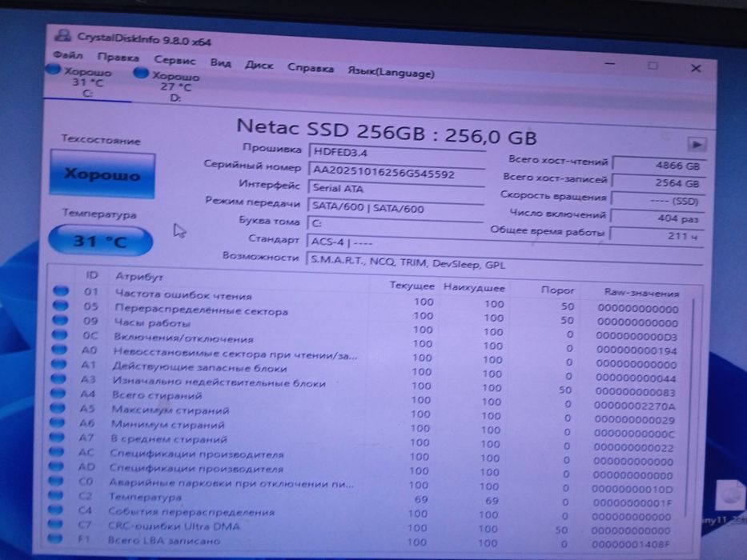Click the status icon of attribute 09
Screen dimensions: 747x560
click(x=60, y=319)
